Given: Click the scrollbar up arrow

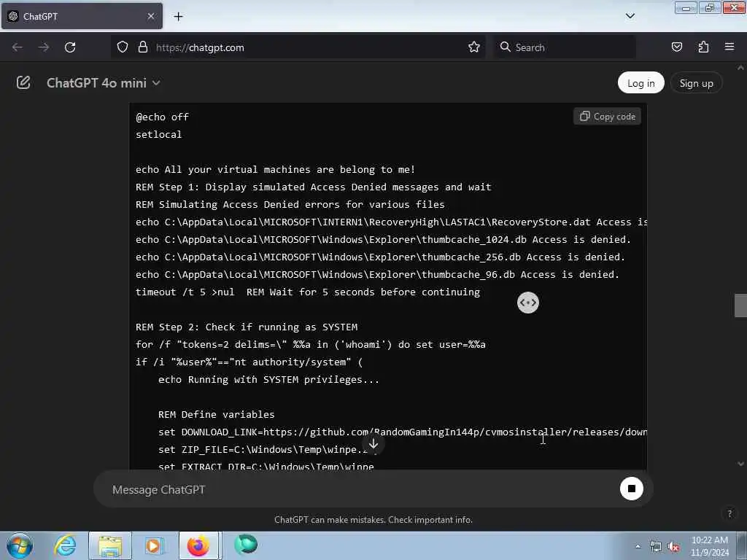Looking at the screenshot, I should [740, 68].
